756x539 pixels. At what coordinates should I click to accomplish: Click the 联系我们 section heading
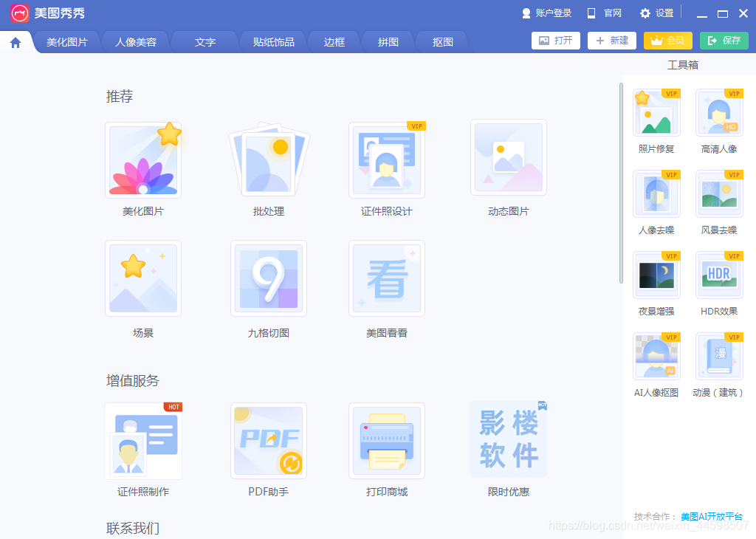pos(133,529)
